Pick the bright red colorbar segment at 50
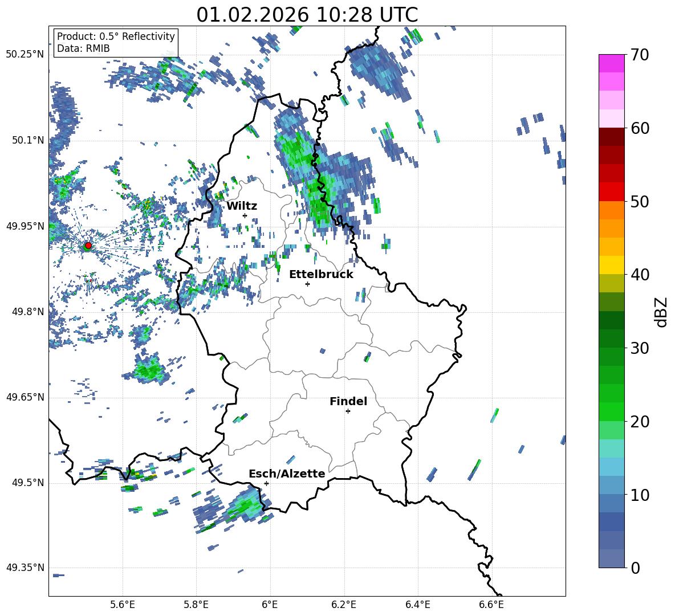This screenshot has height=616, width=675. 611,192
